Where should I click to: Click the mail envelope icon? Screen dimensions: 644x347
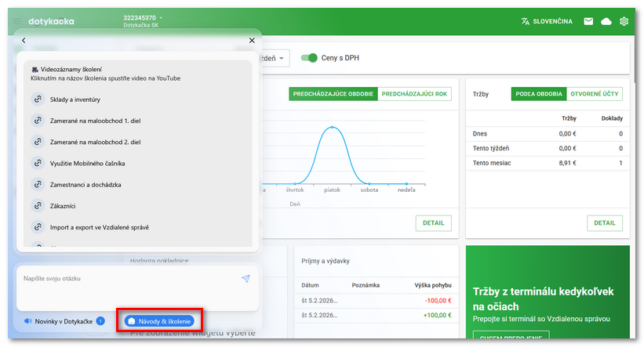588,21
